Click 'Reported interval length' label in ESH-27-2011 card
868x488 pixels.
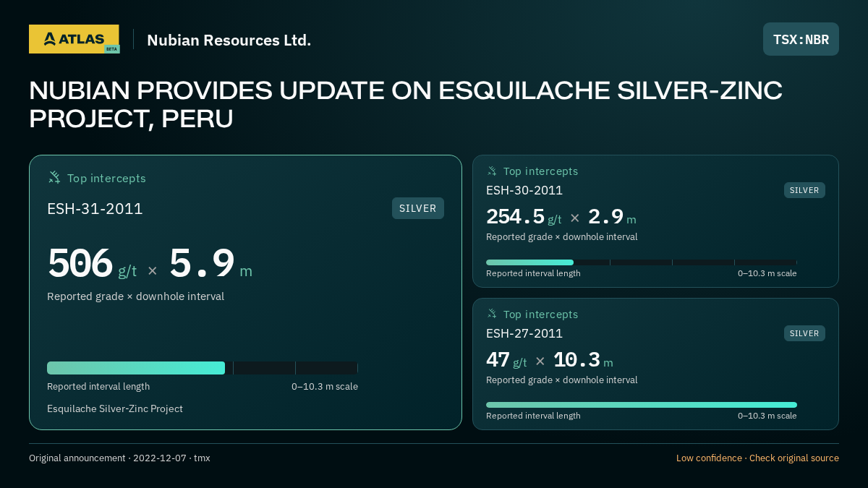pos(533,416)
